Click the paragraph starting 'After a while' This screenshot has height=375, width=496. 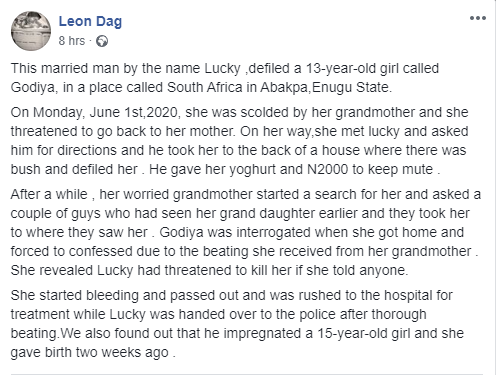tap(246, 232)
